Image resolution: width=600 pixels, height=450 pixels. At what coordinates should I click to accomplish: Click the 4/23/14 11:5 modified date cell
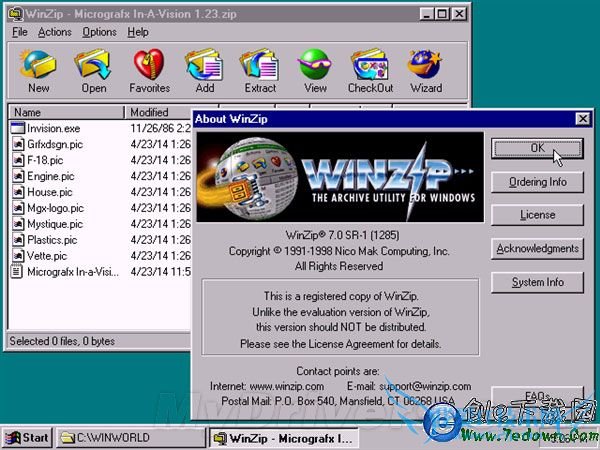click(x=161, y=272)
